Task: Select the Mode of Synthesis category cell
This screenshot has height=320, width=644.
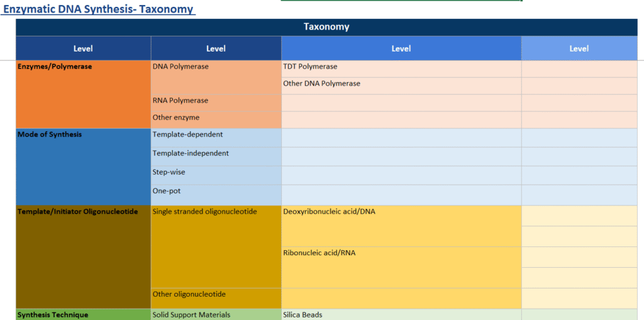Action: (83, 167)
